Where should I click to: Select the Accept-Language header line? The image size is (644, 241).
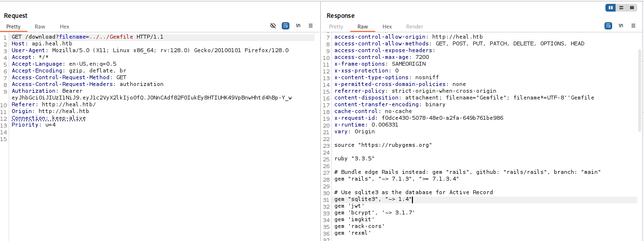64,64
